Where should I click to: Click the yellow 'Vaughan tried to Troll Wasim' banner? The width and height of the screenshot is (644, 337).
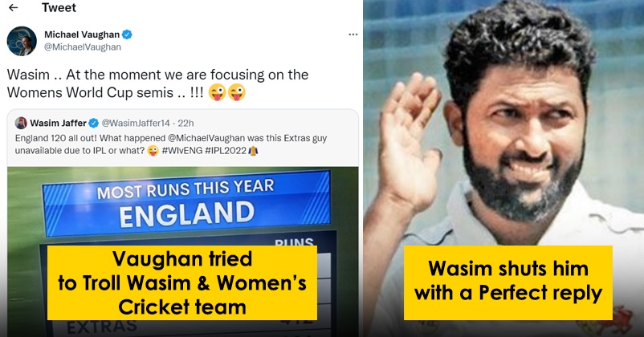point(182,282)
